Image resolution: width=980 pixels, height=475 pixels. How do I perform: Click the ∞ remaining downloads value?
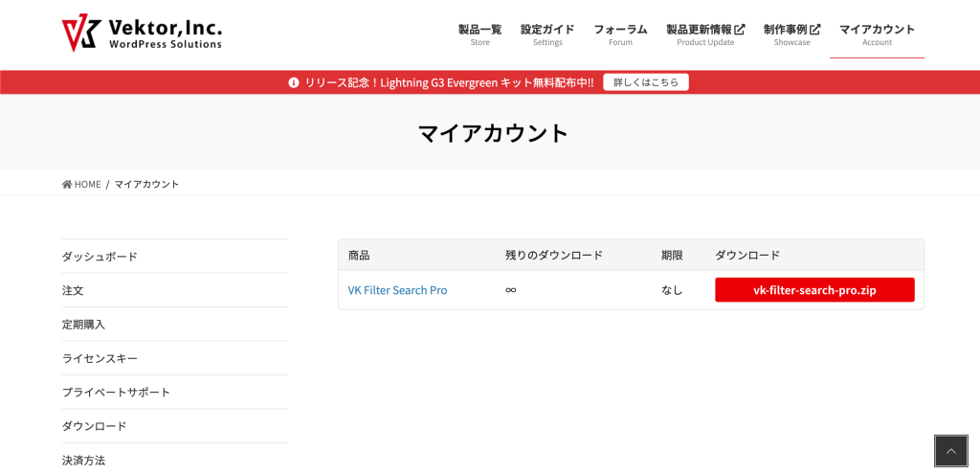pyautogui.click(x=511, y=290)
